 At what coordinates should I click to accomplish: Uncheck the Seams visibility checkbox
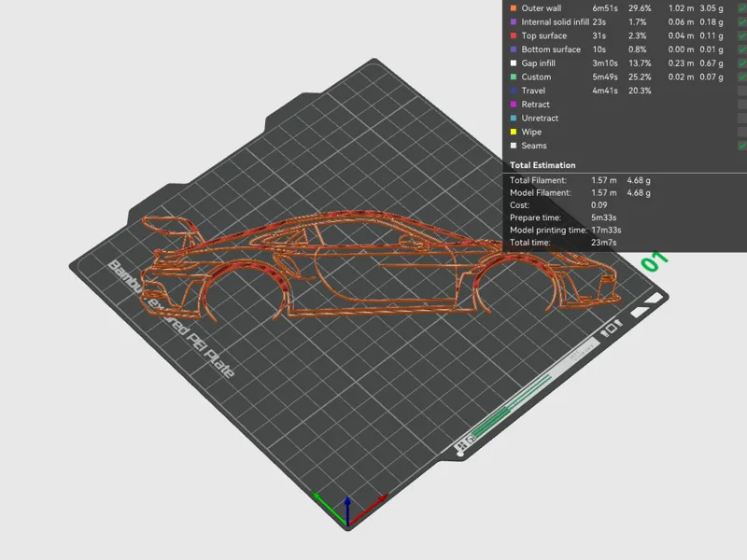tap(742, 146)
